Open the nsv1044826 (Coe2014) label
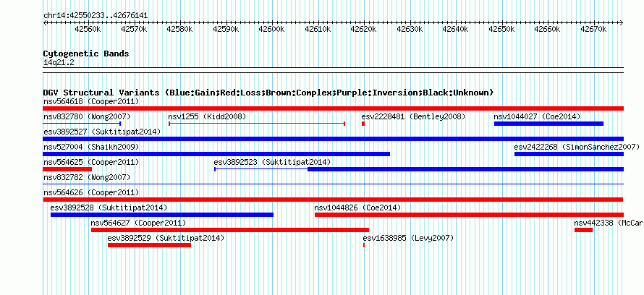 pyautogui.click(x=357, y=208)
